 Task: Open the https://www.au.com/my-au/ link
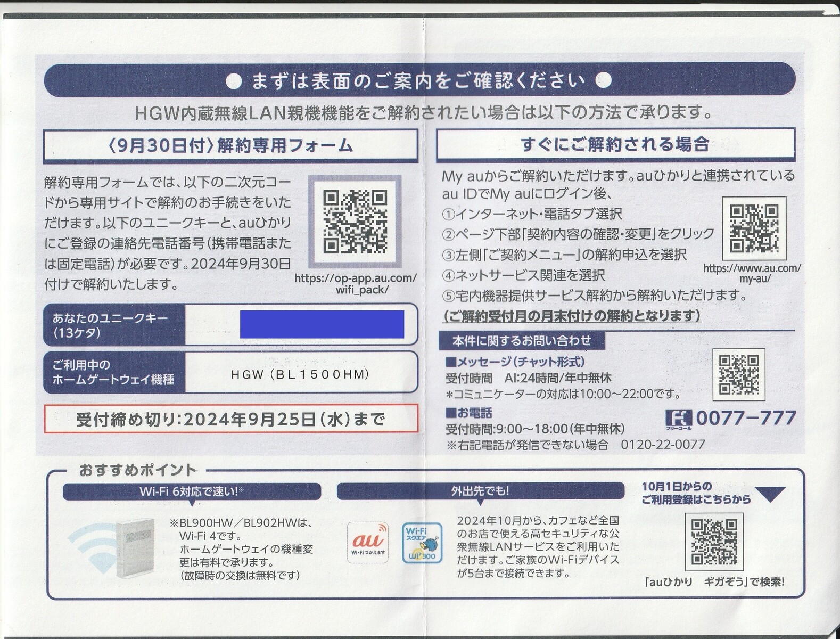coord(752,274)
